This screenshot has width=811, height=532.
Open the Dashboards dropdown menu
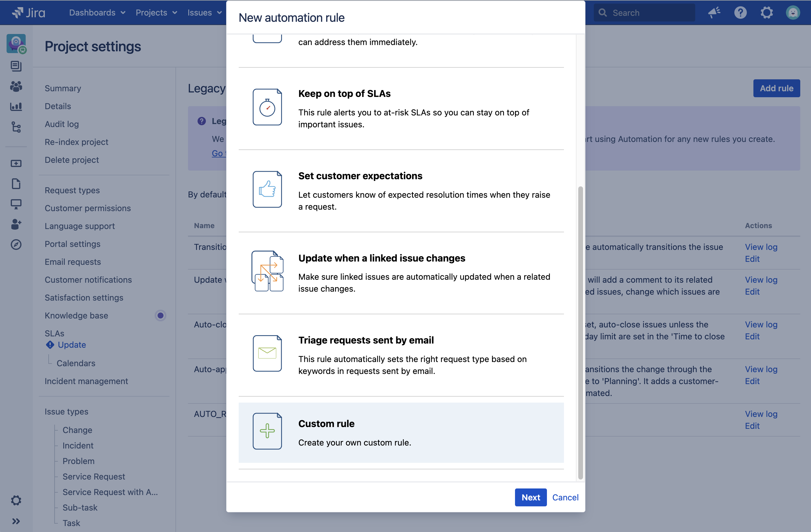[97, 13]
